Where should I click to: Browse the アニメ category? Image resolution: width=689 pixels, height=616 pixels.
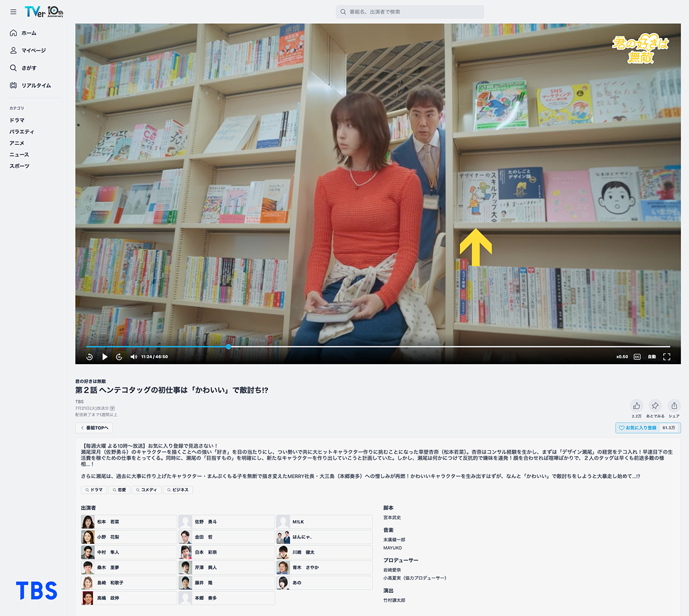[17, 143]
